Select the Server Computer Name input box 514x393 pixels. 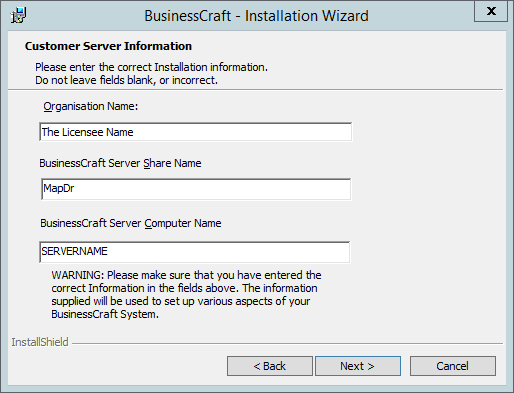coord(195,252)
